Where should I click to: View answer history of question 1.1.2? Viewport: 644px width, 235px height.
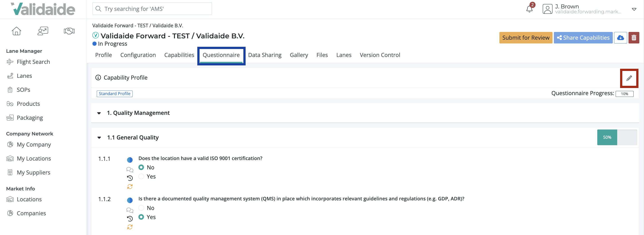pyautogui.click(x=130, y=218)
